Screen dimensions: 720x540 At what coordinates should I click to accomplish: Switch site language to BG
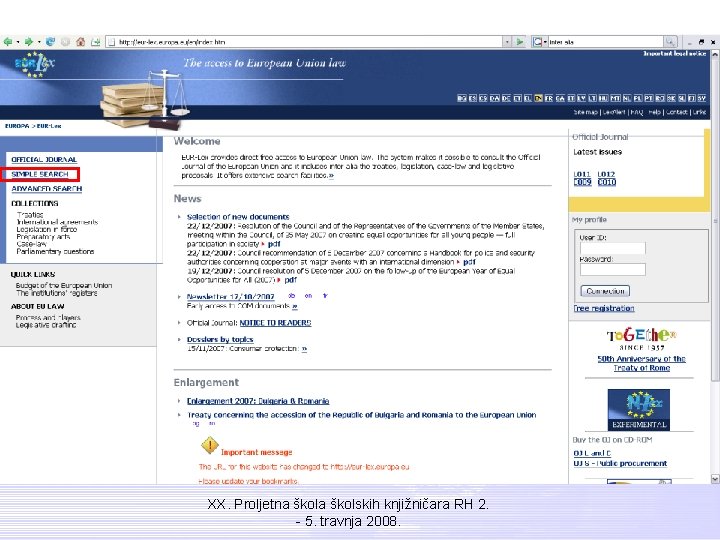click(x=462, y=98)
